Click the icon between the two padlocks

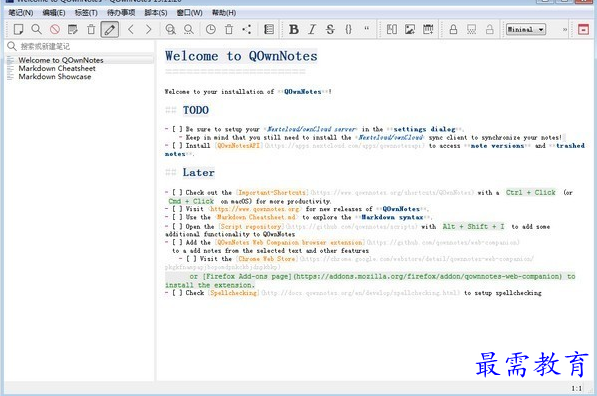[471, 29]
